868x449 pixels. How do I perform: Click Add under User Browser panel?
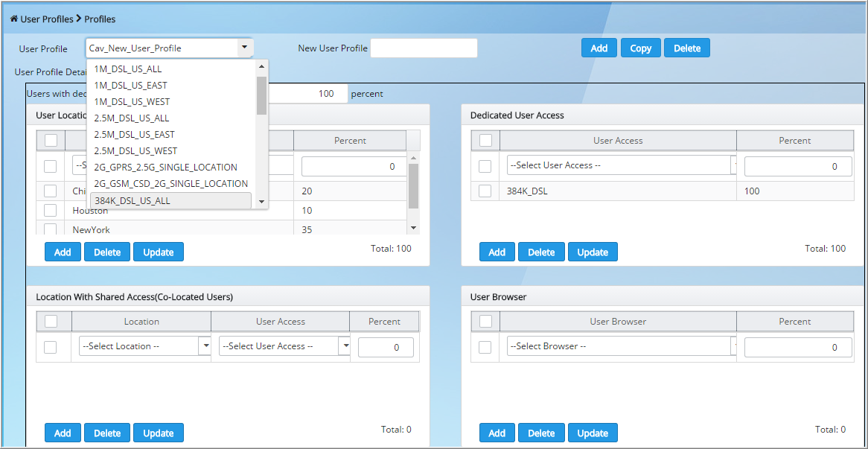pyautogui.click(x=497, y=433)
